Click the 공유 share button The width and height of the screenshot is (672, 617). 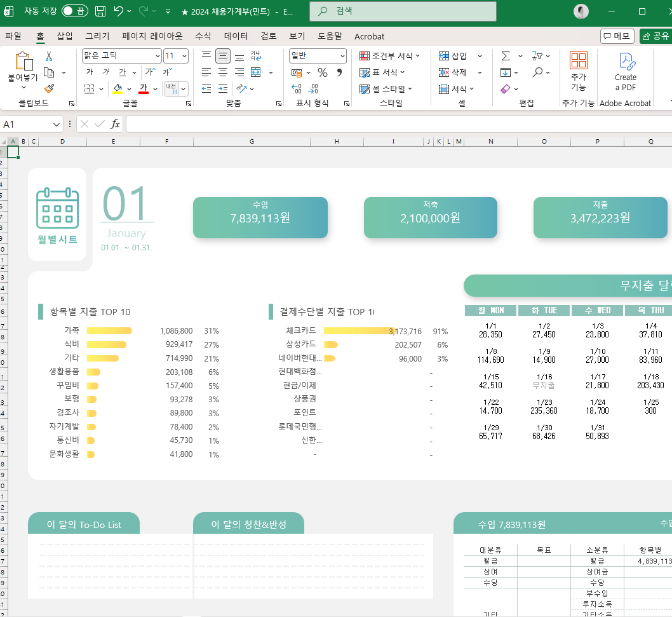click(655, 36)
